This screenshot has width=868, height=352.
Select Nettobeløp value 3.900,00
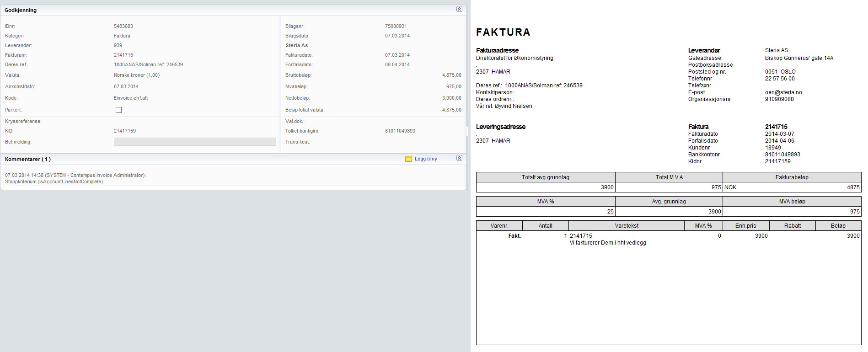point(452,98)
